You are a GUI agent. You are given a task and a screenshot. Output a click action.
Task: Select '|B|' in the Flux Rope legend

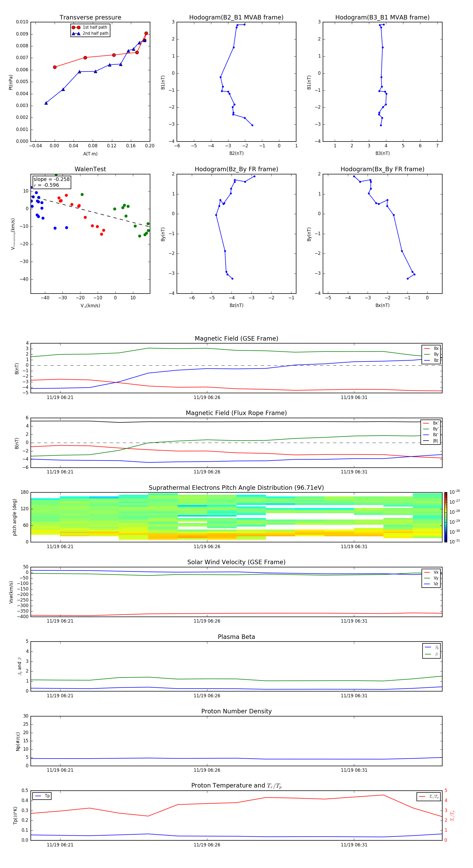[431, 441]
